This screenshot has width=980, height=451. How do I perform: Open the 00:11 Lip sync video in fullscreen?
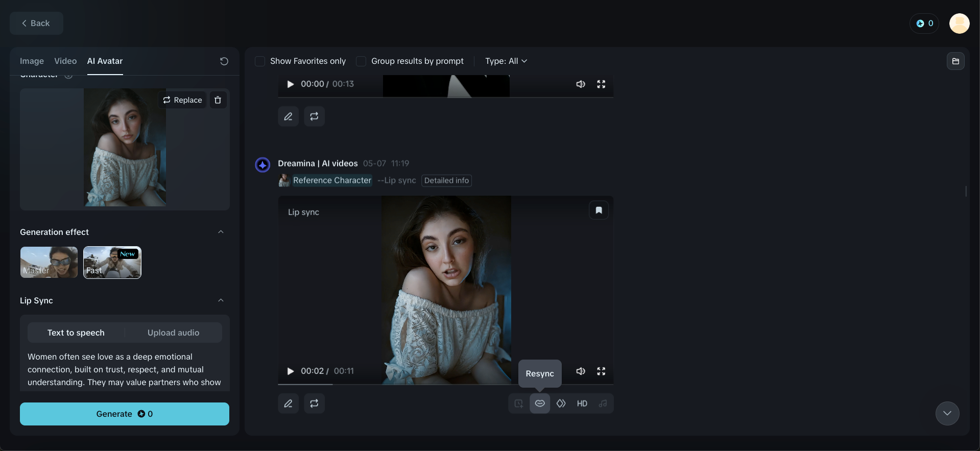coord(601,371)
